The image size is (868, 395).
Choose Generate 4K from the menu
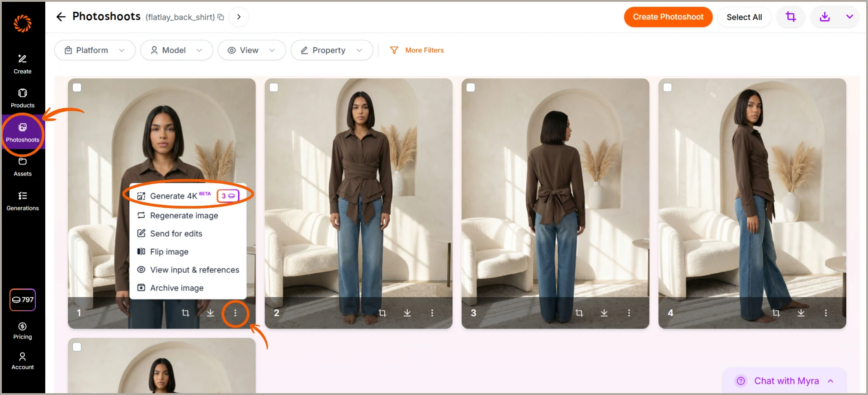pyautogui.click(x=188, y=196)
